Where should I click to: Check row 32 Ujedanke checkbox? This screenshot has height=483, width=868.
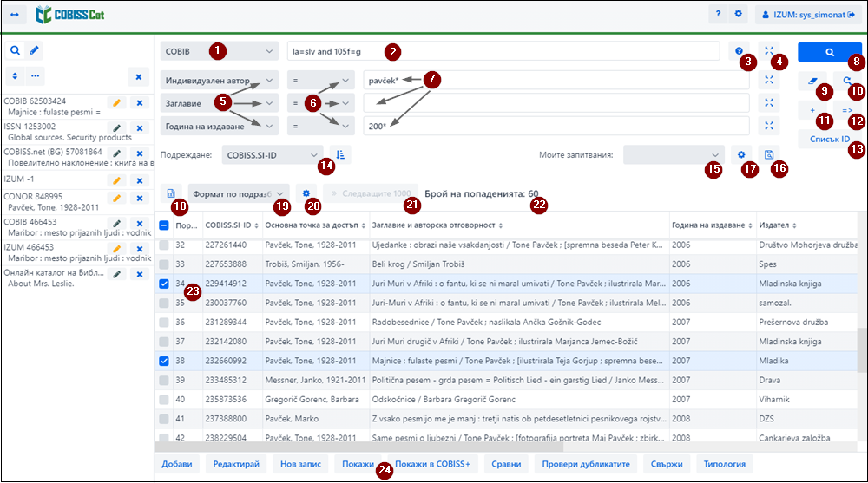pos(164,245)
